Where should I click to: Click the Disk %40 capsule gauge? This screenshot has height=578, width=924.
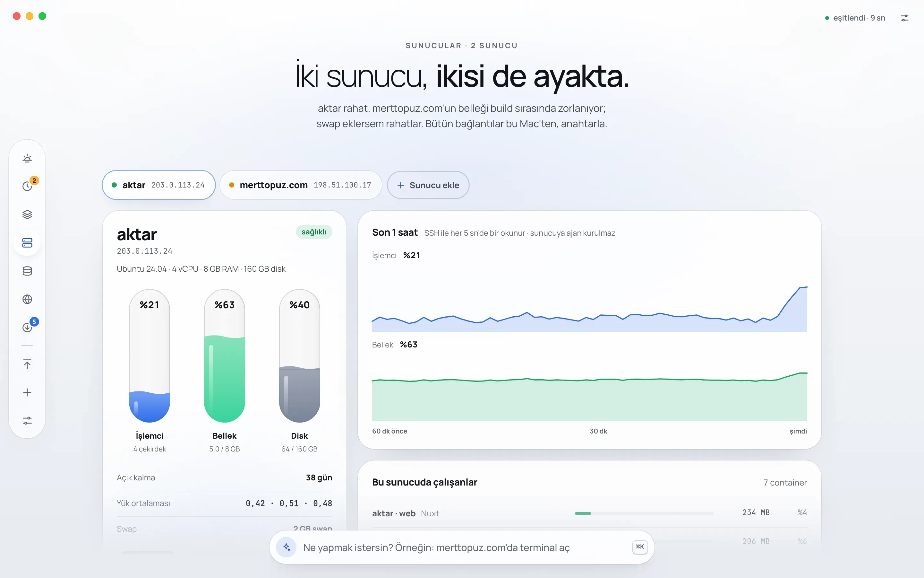(x=299, y=355)
